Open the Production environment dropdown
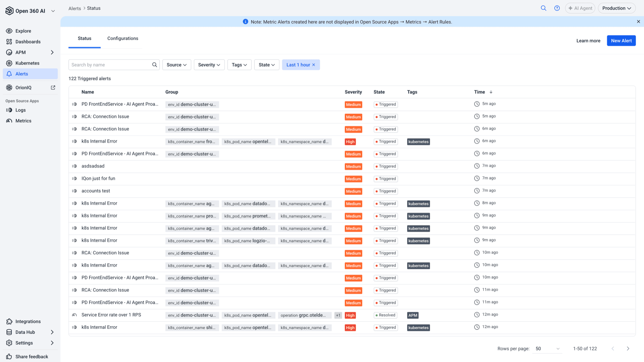This screenshot has width=644, height=362. [x=616, y=8]
